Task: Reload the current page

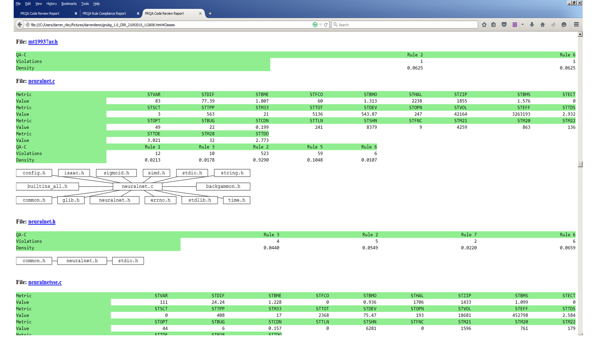Action: pyautogui.click(x=326, y=25)
